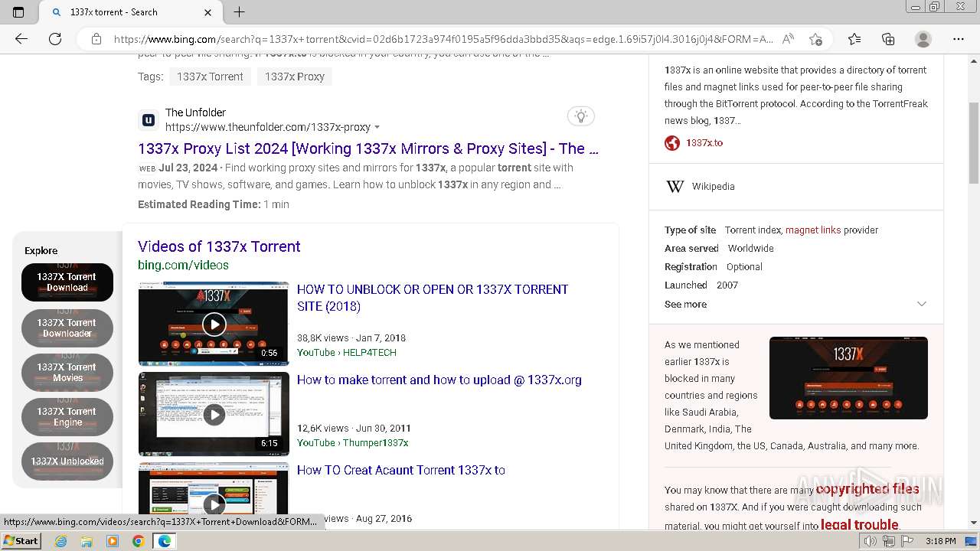This screenshot has width=980, height=551.
Task: Play the HOW TO UNBLOCK 1337X video
Action: tap(214, 324)
